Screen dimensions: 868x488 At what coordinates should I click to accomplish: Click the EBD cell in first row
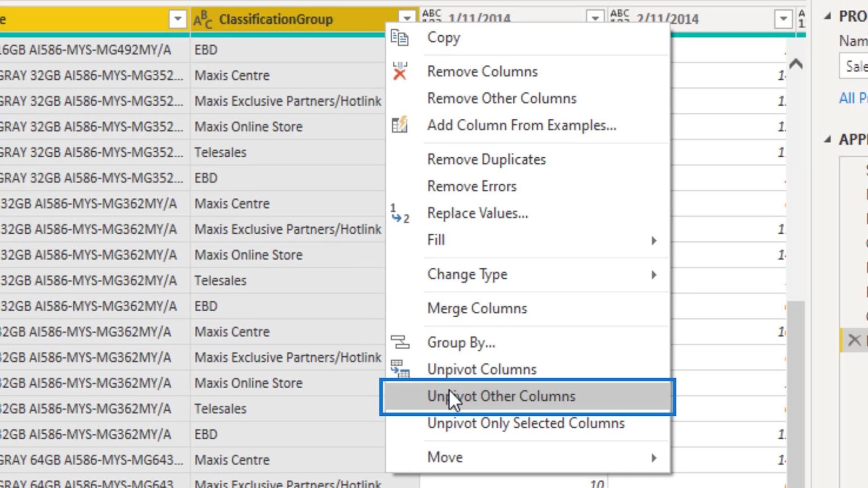pyautogui.click(x=288, y=50)
